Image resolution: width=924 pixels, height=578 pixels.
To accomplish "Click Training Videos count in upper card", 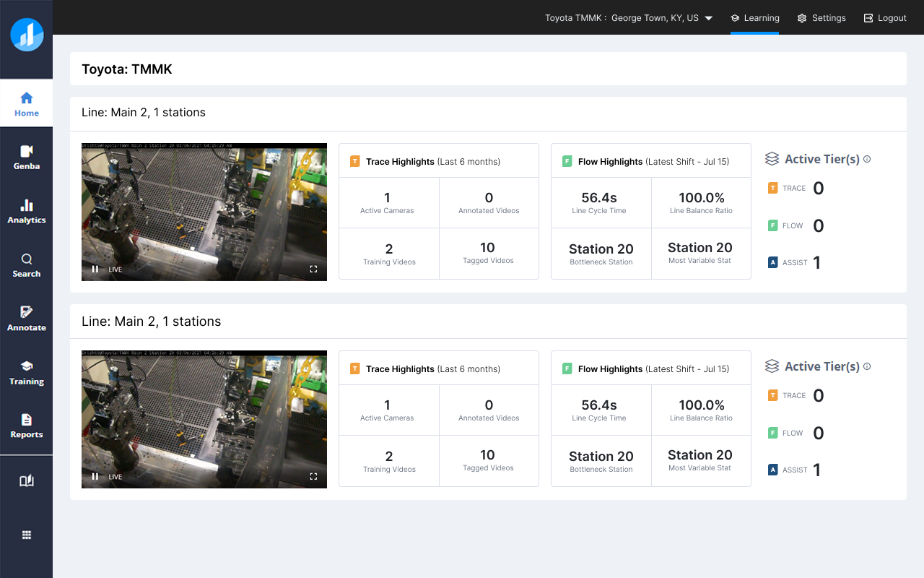I will [389, 249].
